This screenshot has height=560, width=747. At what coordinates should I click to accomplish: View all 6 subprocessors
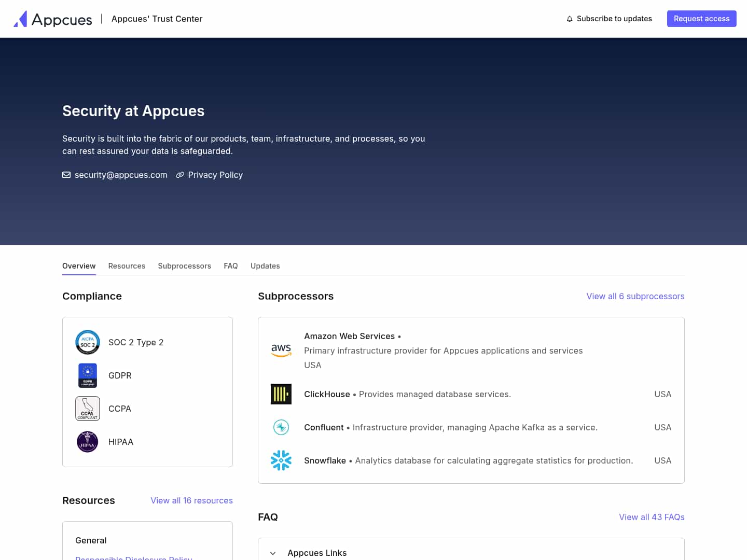click(635, 296)
